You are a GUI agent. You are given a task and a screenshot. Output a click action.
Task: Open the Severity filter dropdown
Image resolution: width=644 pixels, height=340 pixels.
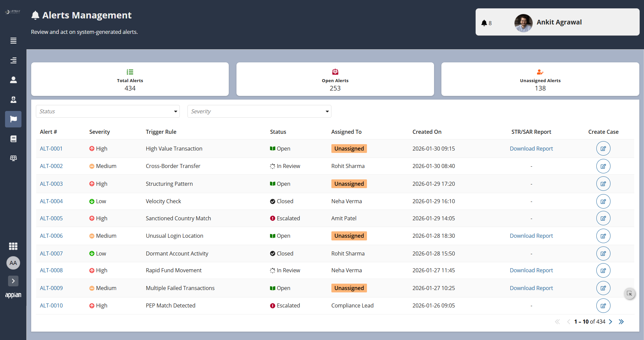(x=259, y=111)
